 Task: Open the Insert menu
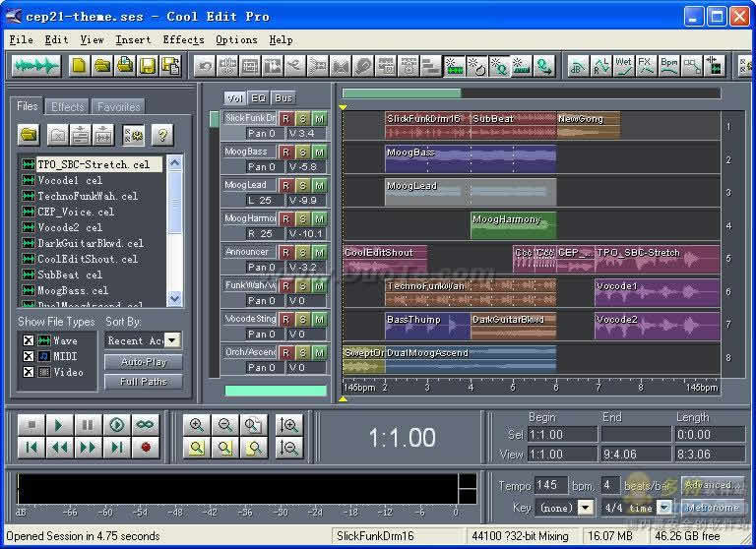click(133, 40)
